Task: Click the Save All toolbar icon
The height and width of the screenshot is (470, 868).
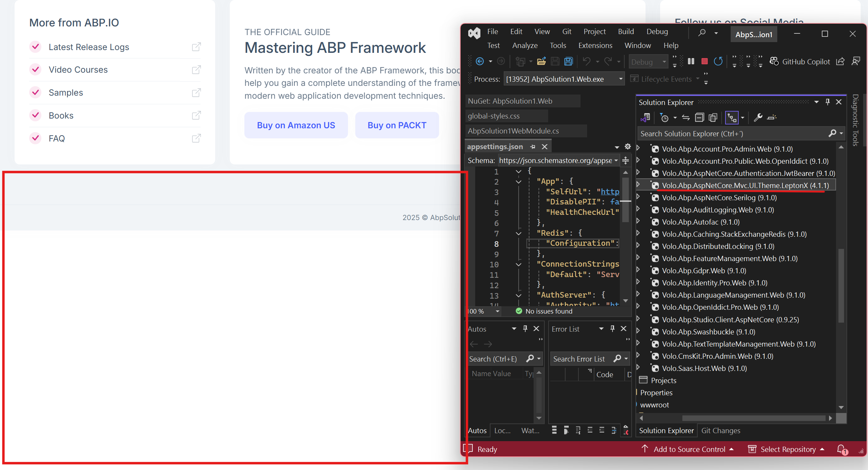Action: click(568, 62)
